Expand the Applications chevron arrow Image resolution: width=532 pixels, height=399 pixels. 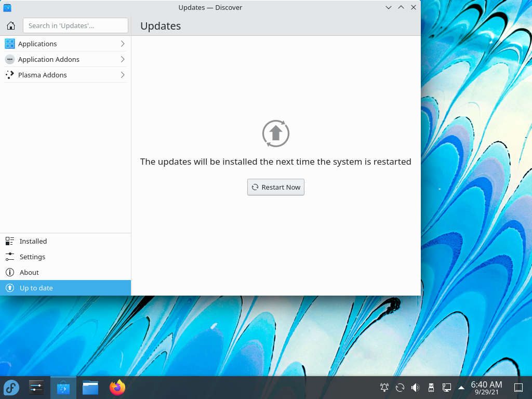(123, 44)
